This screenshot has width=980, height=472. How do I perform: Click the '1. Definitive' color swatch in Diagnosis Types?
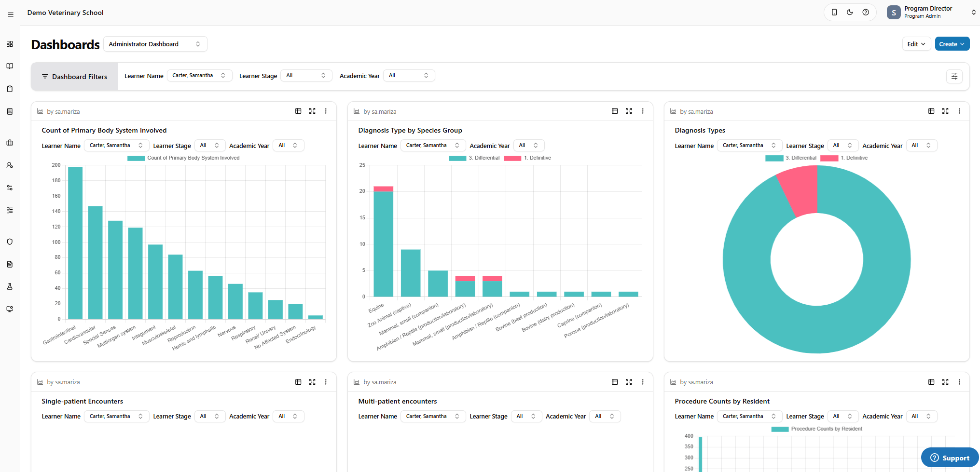point(829,158)
